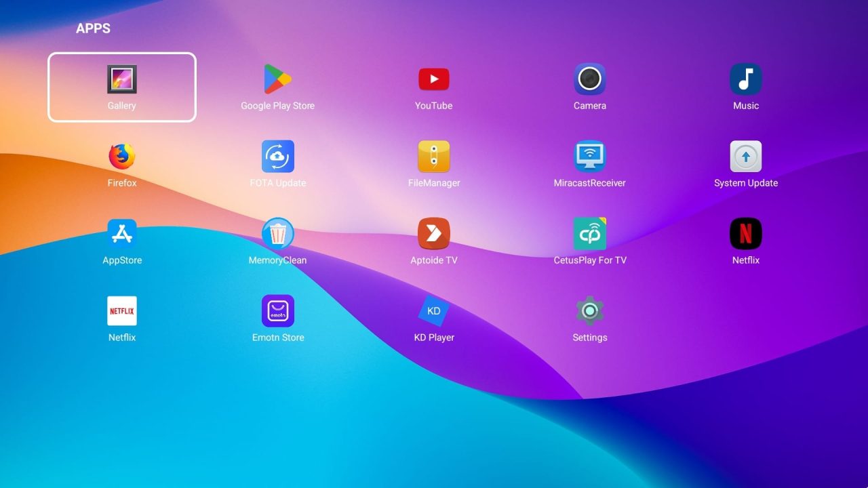868x488 pixels.
Task: Open Netflix with black N icon
Action: (x=745, y=235)
